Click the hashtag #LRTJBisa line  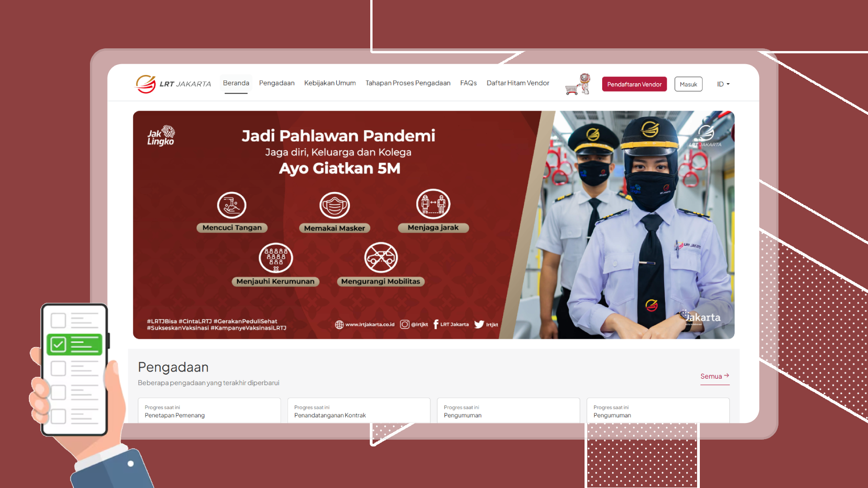(212, 321)
